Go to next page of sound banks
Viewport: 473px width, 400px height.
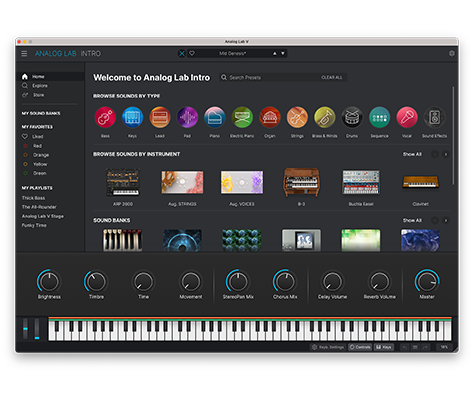point(446,220)
